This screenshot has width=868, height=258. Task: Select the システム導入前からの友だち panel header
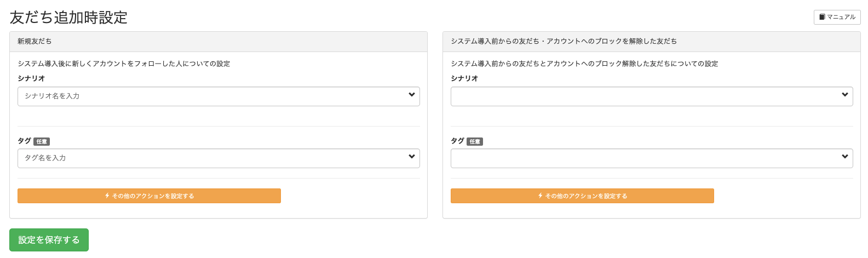[x=652, y=42]
